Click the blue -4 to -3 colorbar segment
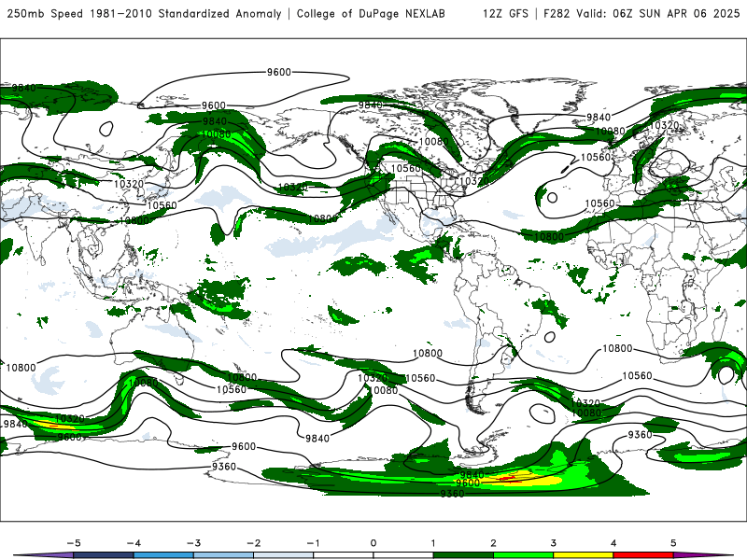The width and height of the screenshot is (747, 560). click(x=163, y=555)
